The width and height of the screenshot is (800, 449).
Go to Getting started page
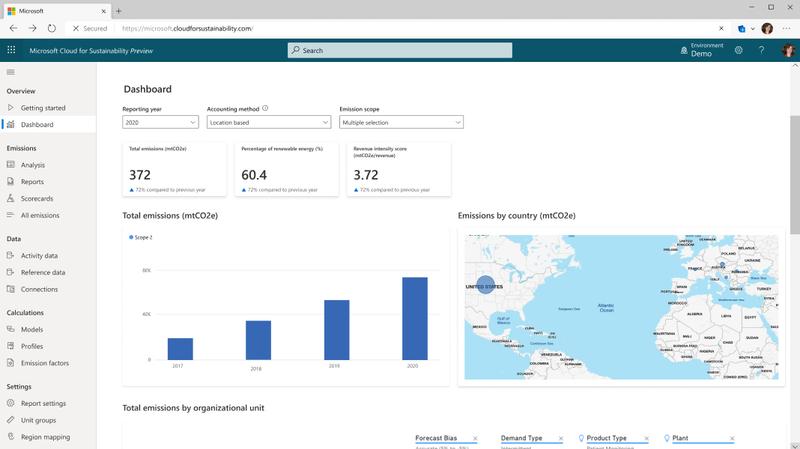(x=43, y=107)
